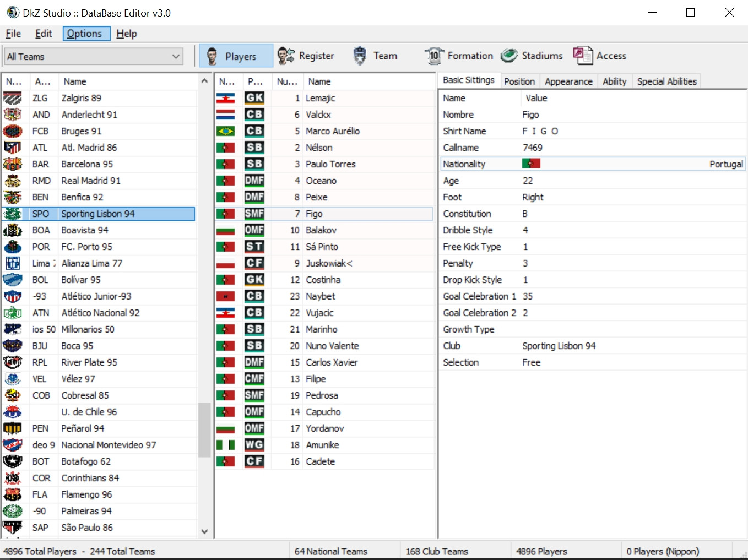Click the team list scrollbar thumb
This screenshot has width=748, height=560.
204,430
